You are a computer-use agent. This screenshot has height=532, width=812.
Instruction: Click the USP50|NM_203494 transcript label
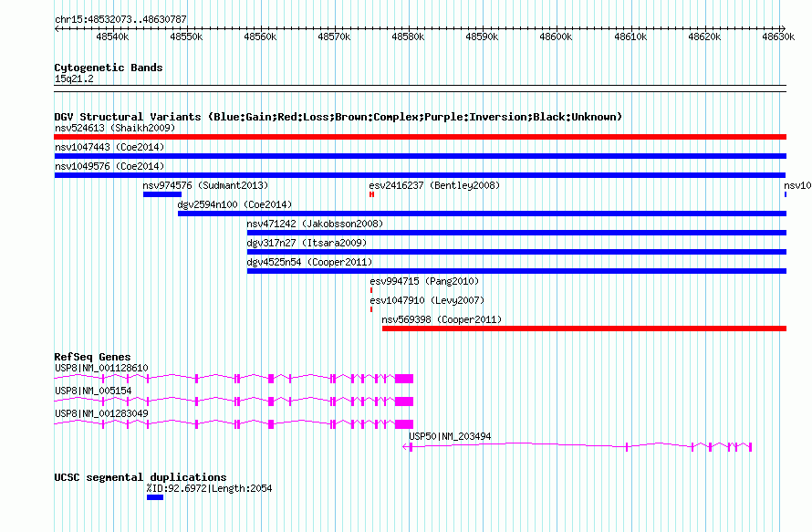pos(450,436)
